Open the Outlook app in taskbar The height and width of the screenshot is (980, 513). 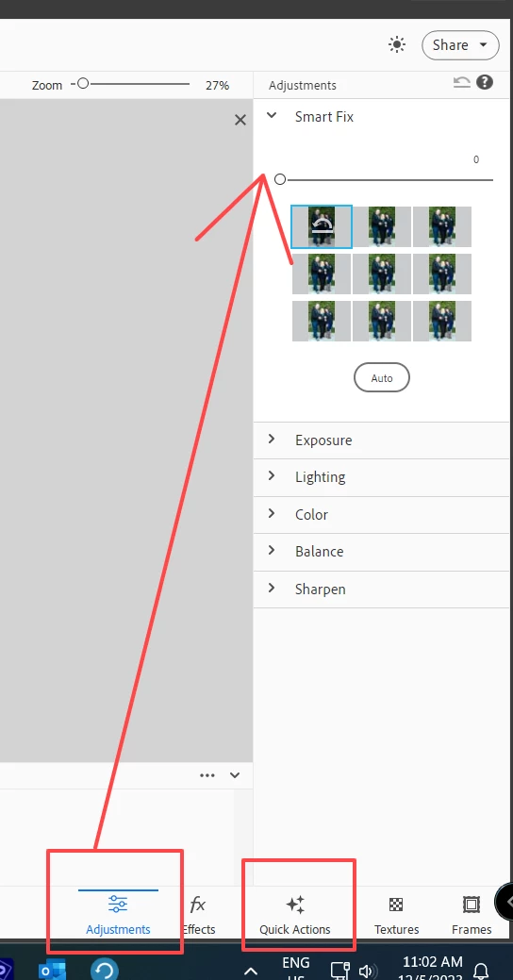pyautogui.click(x=53, y=970)
